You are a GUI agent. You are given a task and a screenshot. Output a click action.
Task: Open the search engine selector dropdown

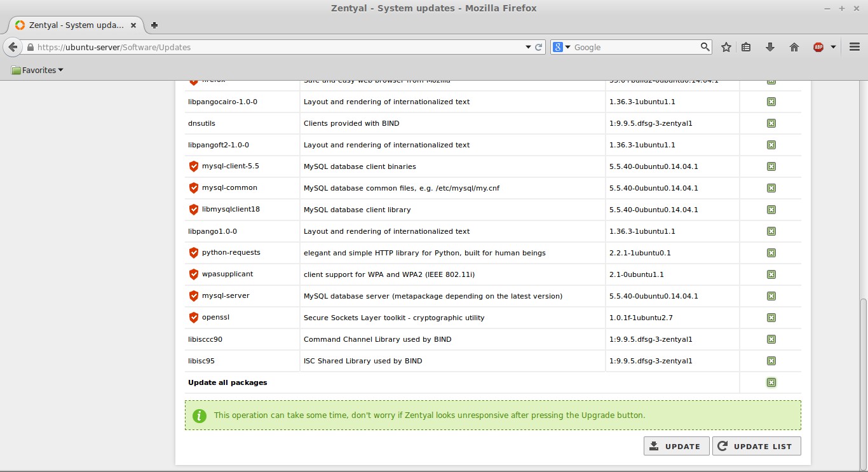562,47
